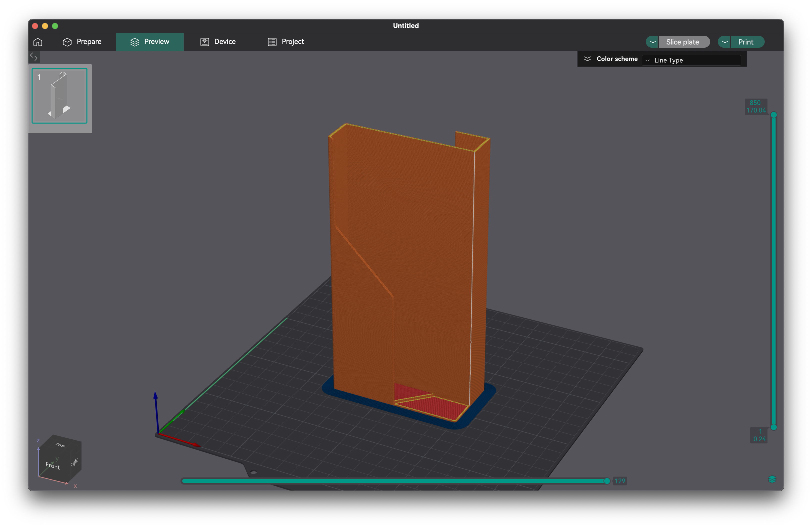The width and height of the screenshot is (812, 528).
Task: Click the layers icon below the vertical slider
Action: (x=772, y=479)
